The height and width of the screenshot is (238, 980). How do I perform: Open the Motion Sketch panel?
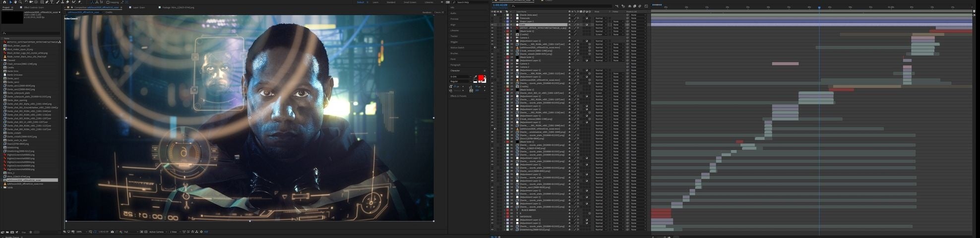click(x=457, y=48)
